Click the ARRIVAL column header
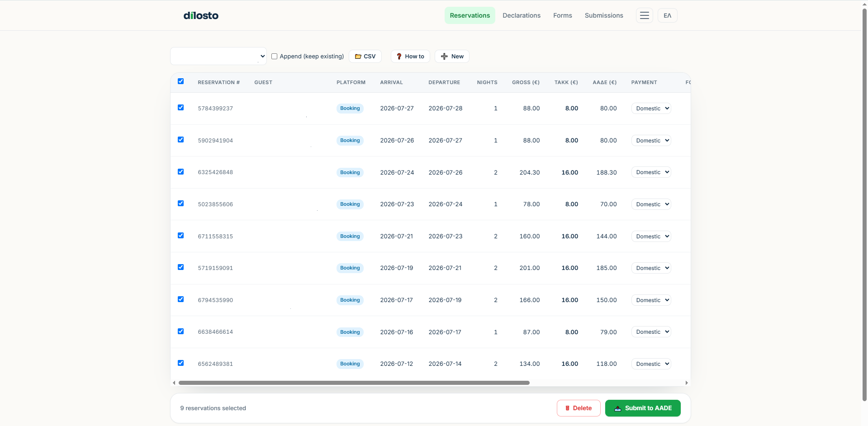The image size is (868, 426). pyautogui.click(x=391, y=83)
